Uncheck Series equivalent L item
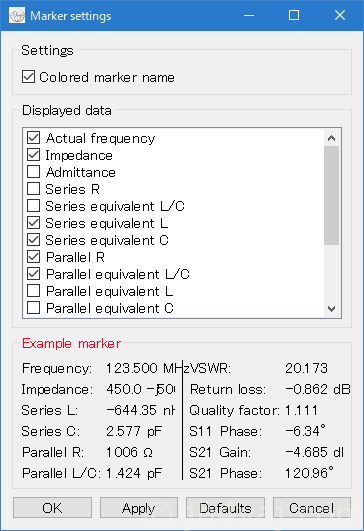The height and width of the screenshot is (531, 364). [x=34, y=223]
